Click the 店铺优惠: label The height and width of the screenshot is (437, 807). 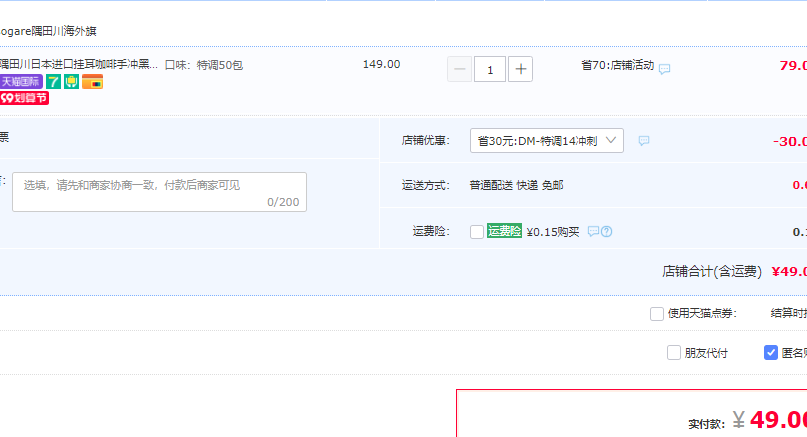click(426, 141)
